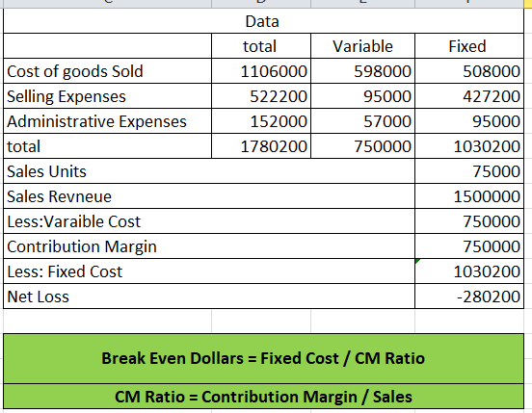
Task: Select cell with value 152000
Action: (x=261, y=121)
